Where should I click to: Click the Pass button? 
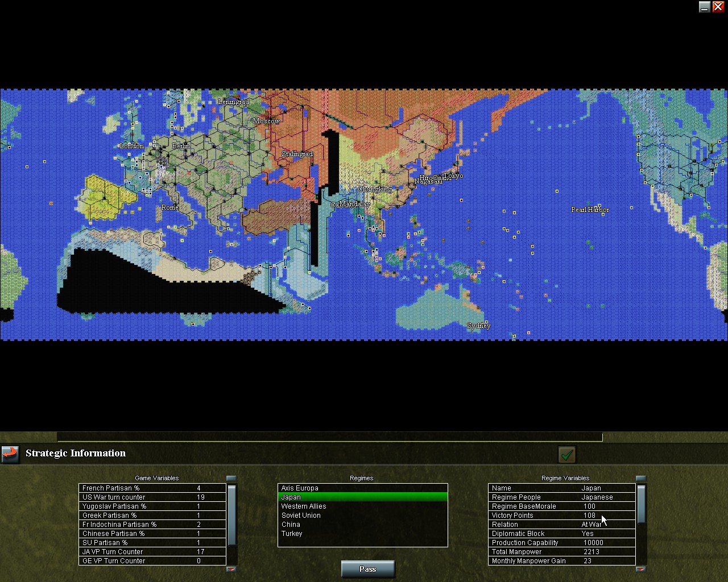tap(367, 569)
